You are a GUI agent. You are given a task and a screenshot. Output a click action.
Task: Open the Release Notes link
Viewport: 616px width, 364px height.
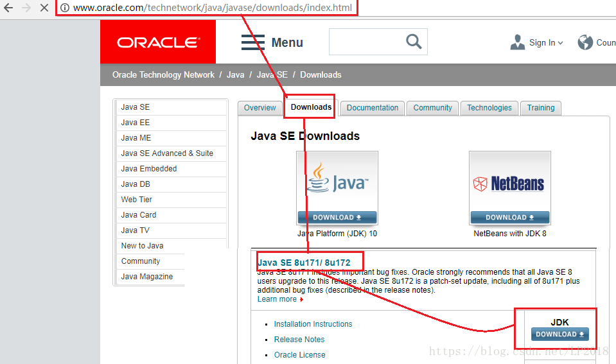click(x=299, y=339)
